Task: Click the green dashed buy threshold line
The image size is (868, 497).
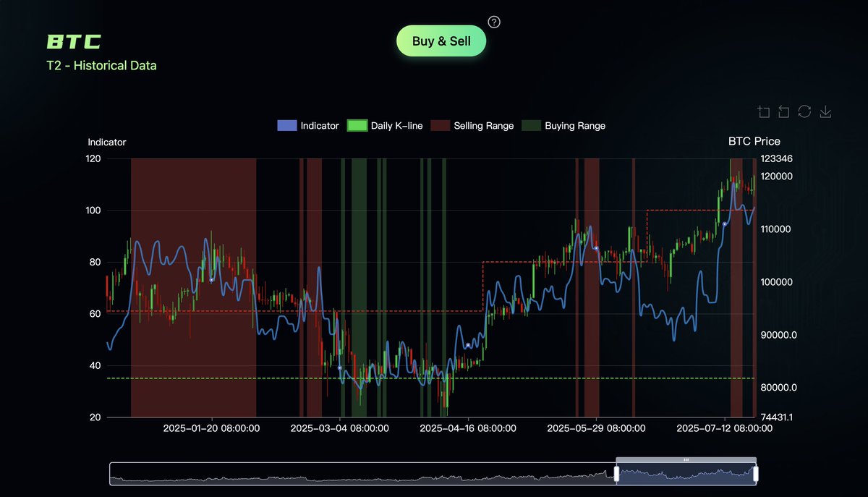Action: click(x=431, y=378)
